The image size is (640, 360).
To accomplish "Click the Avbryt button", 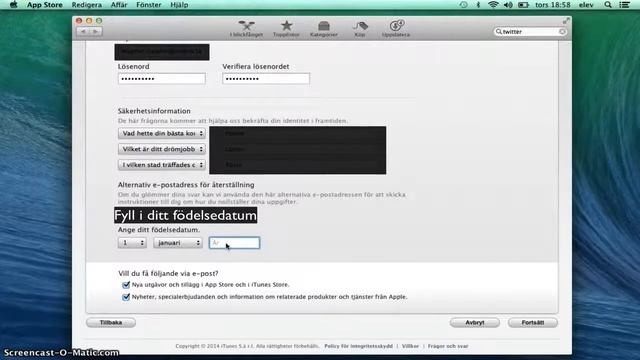I will [475, 322].
